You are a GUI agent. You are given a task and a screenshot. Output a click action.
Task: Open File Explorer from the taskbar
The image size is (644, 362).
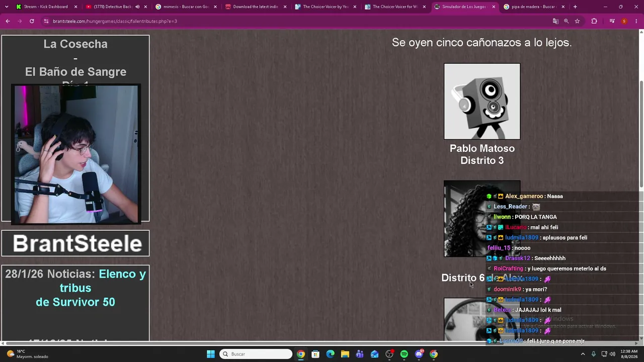345,354
